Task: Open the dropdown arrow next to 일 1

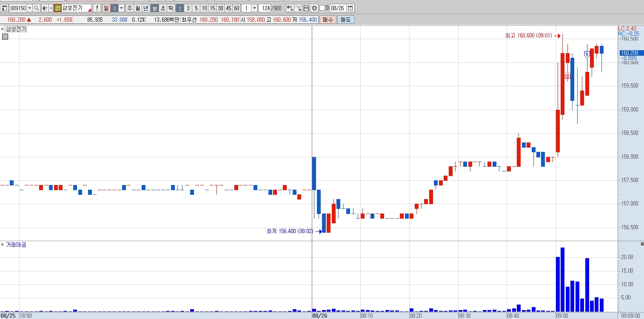Action: coord(121,8)
